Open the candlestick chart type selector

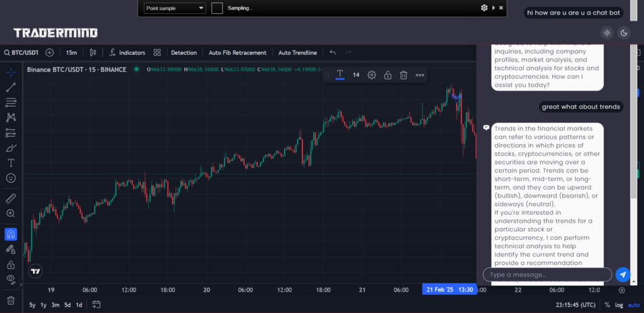tap(93, 53)
